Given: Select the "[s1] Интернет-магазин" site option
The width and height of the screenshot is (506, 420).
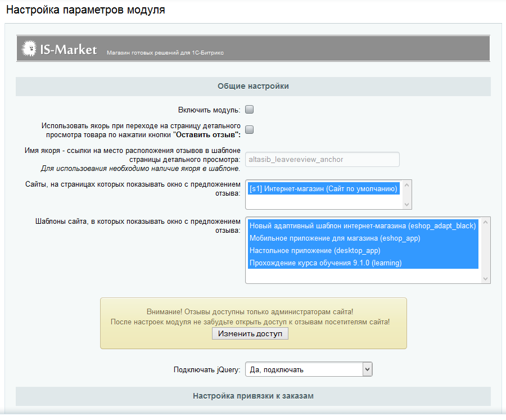Looking at the screenshot, I should (323, 189).
